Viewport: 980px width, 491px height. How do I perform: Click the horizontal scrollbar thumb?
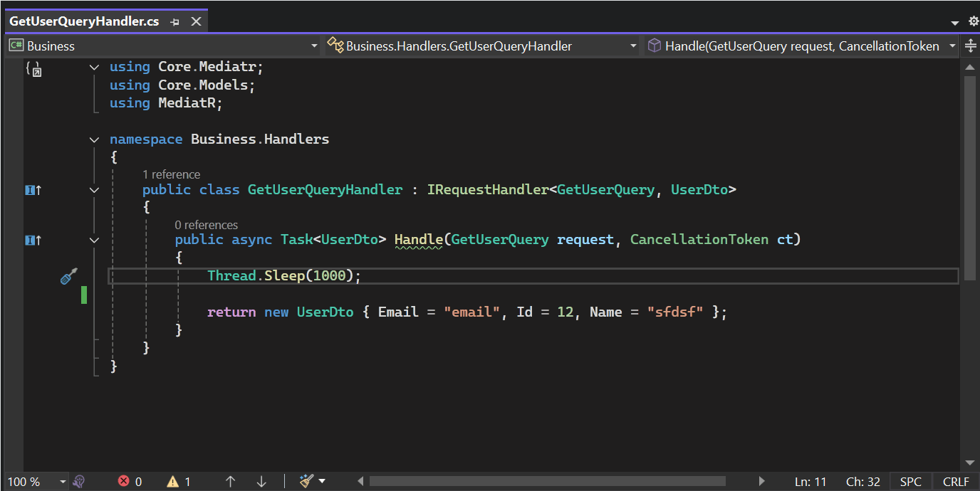547,482
